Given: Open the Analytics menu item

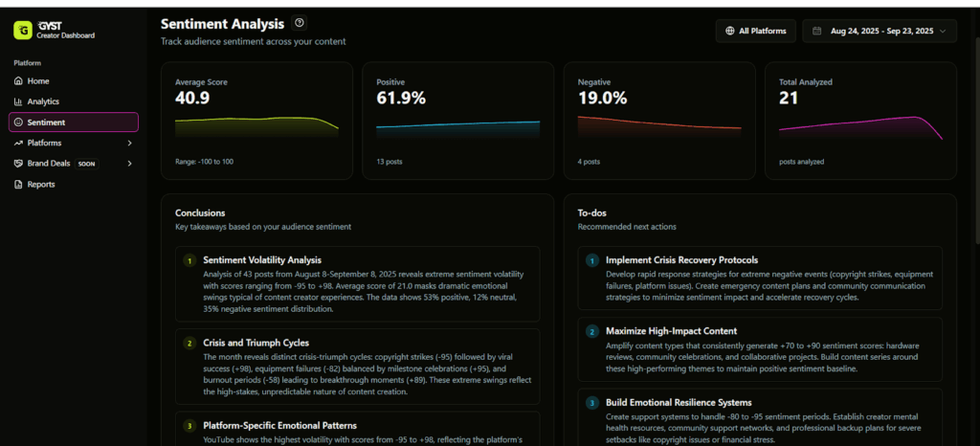Looking at the screenshot, I should [43, 101].
